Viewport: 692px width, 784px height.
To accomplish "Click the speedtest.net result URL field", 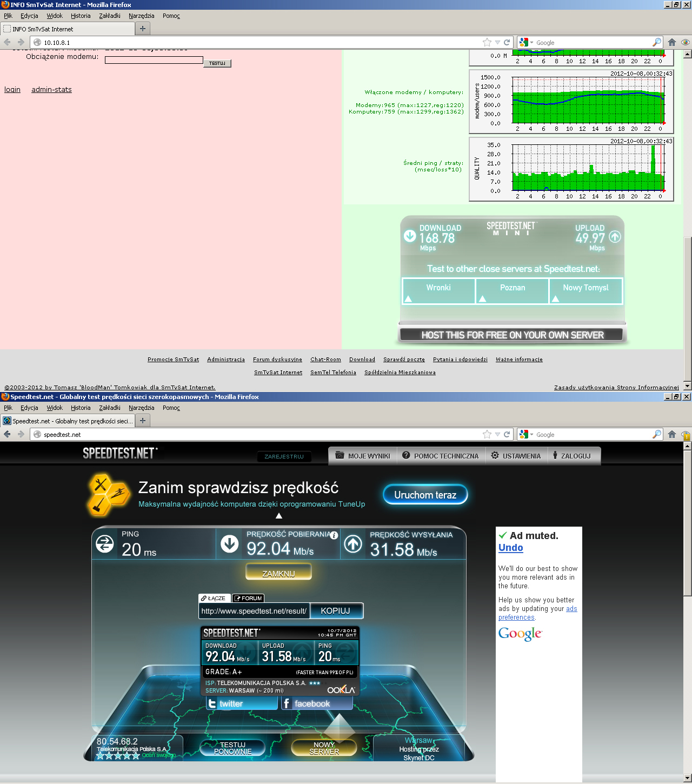I will [x=254, y=611].
